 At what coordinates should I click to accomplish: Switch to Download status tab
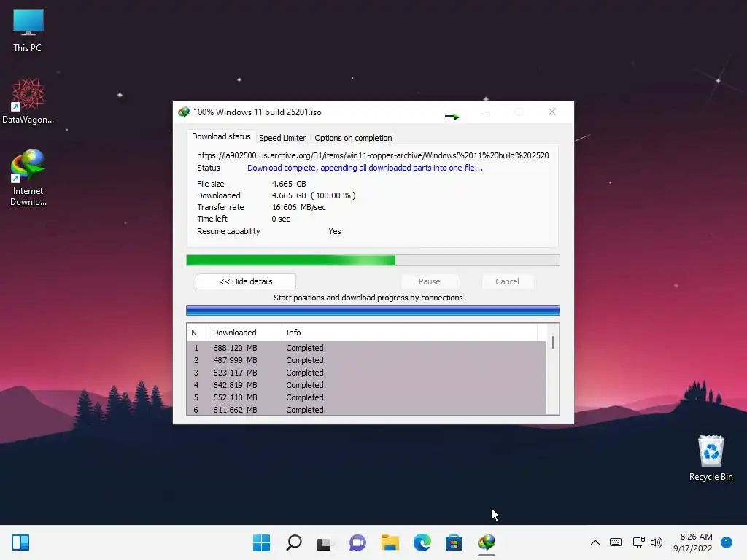coord(221,136)
